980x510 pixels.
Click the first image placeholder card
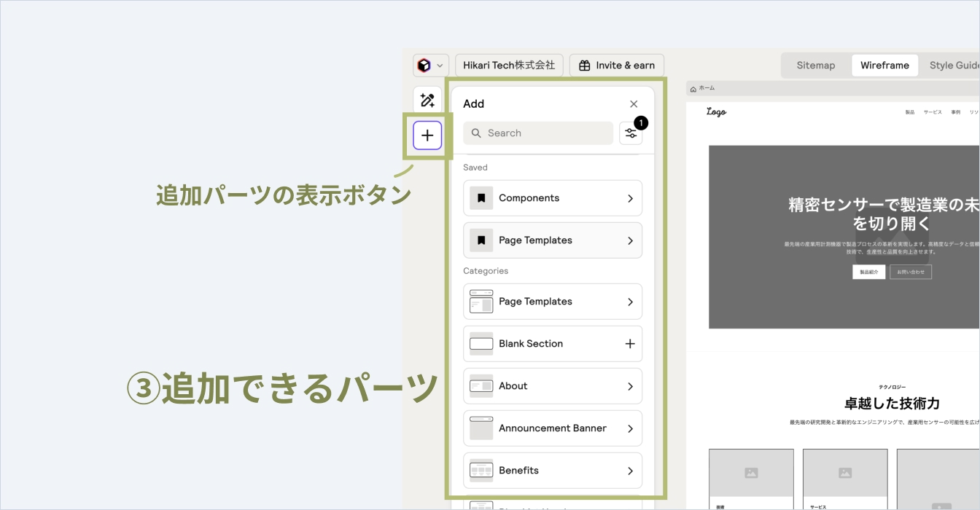(x=751, y=473)
